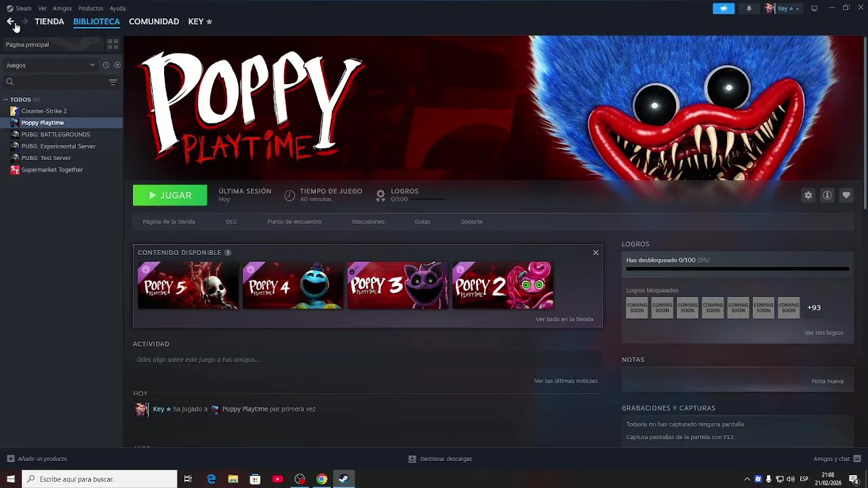Open the Ayuda menu
The width and height of the screenshot is (868, 488).
(x=117, y=8)
